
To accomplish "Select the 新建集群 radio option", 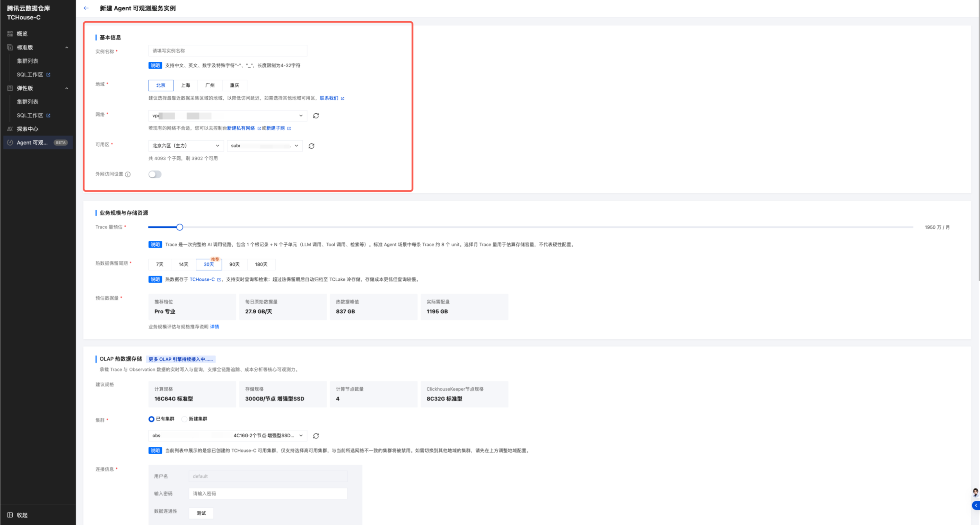I will [x=184, y=419].
